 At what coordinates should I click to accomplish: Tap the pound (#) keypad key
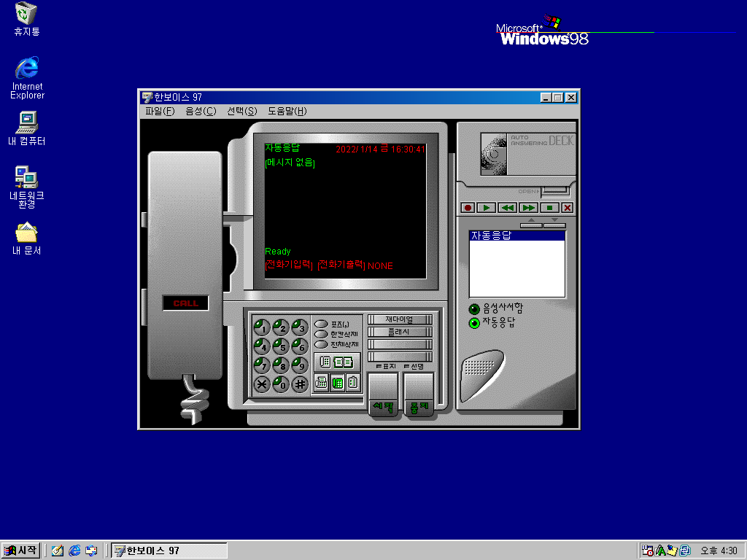pyautogui.click(x=300, y=384)
